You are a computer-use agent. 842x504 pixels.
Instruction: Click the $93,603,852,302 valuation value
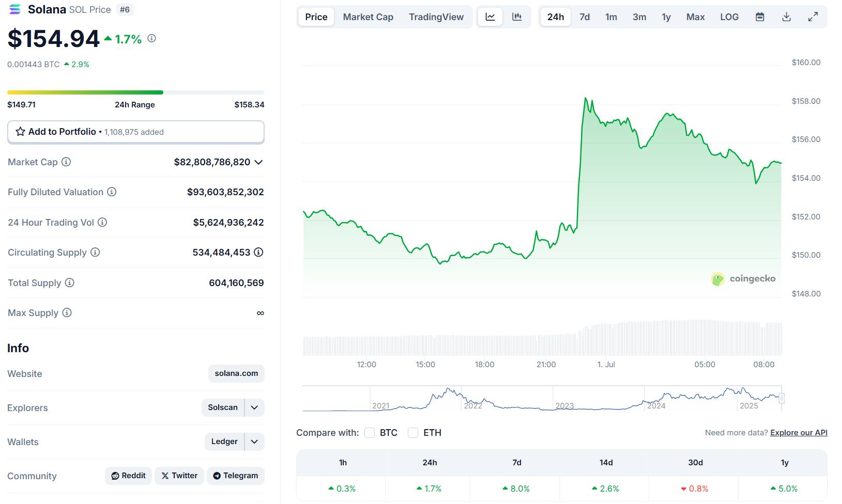click(x=225, y=192)
